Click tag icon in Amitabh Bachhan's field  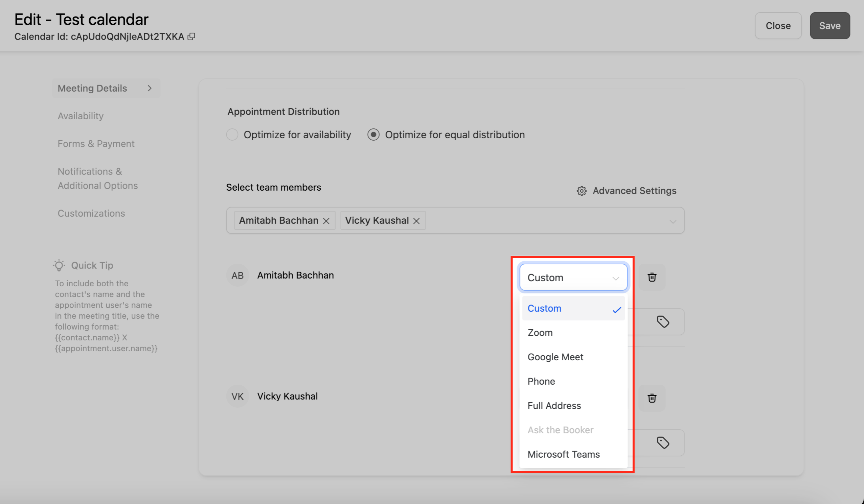coord(663,322)
